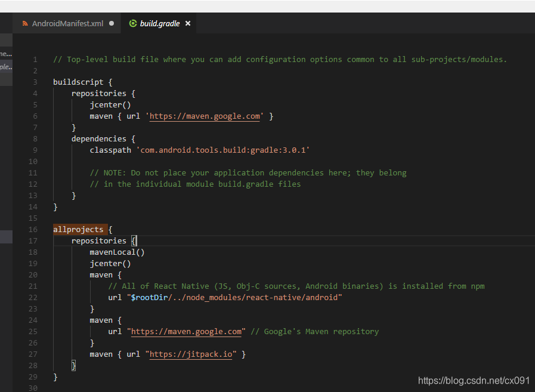Click 'jcenter()' on line 5
535x392 pixels.
point(110,105)
